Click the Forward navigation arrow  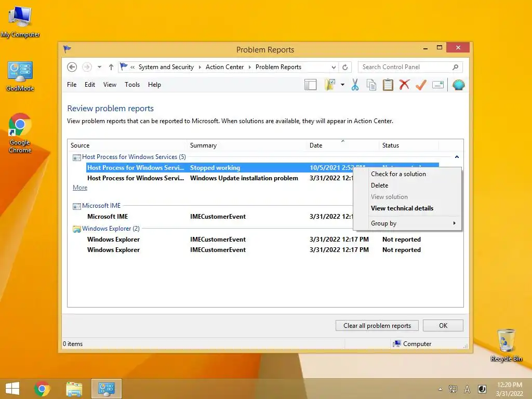point(87,67)
